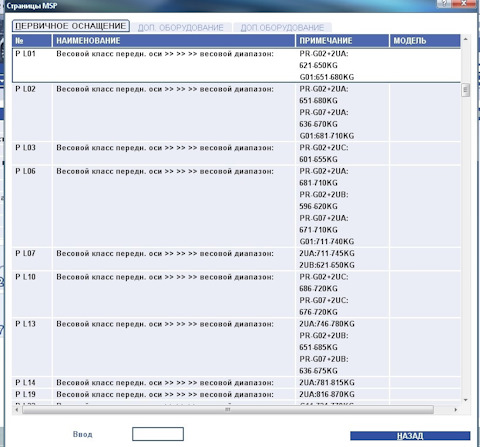The width and height of the screenshot is (480, 447).
Task: Select the P L06 table row
Action: (236, 206)
